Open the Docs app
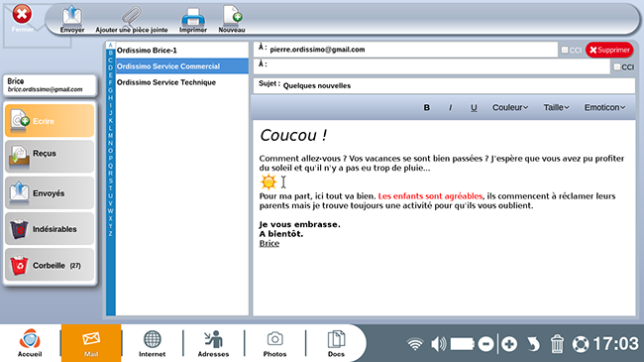The width and height of the screenshot is (644, 362). click(x=336, y=343)
